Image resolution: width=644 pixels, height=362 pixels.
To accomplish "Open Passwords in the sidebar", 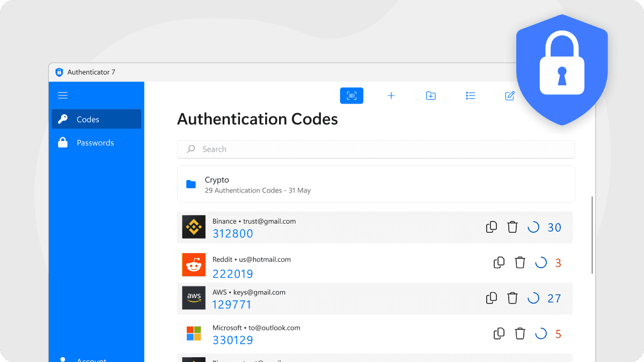I will [97, 143].
